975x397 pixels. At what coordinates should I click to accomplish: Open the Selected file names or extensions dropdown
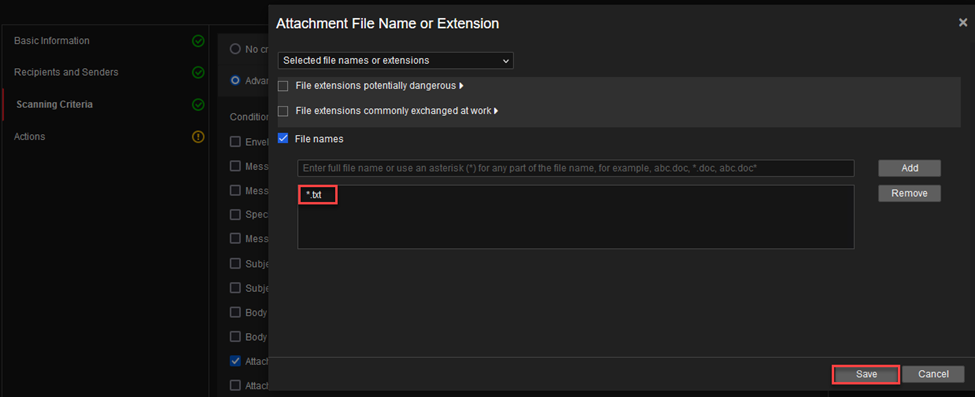(x=395, y=60)
